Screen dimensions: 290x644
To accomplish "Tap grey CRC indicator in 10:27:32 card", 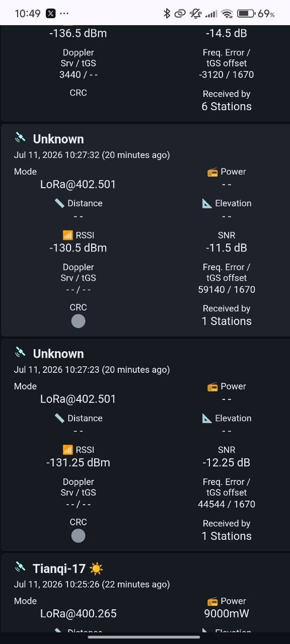I will click(x=78, y=321).
